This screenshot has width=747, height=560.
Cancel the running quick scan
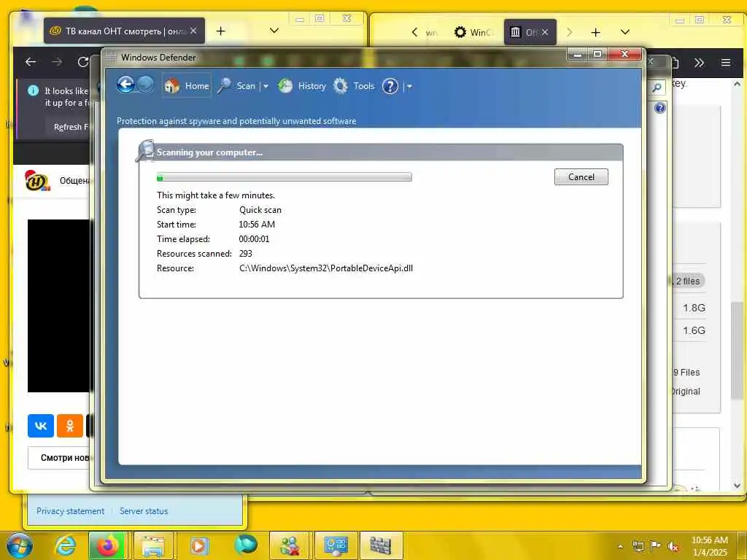[581, 176]
